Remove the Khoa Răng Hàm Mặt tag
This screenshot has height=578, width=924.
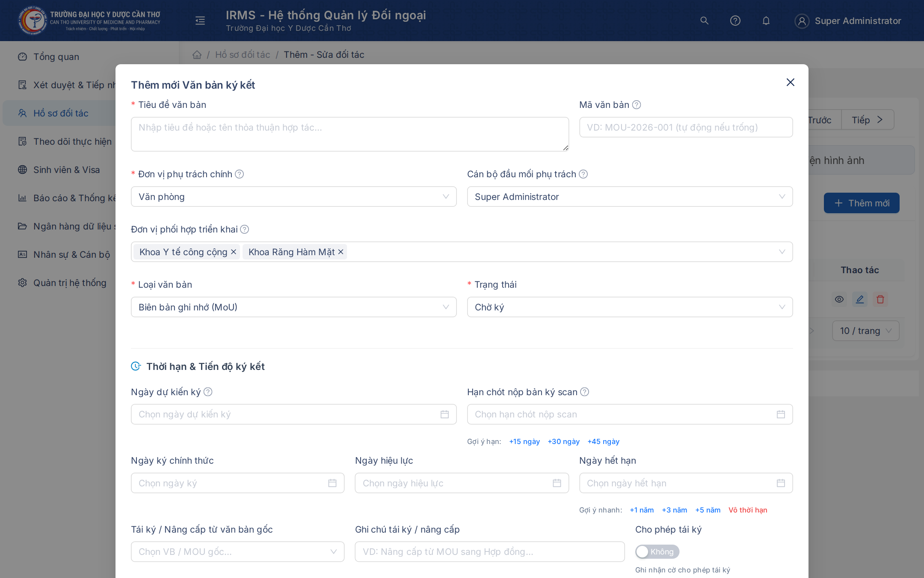click(x=341, y=252)
